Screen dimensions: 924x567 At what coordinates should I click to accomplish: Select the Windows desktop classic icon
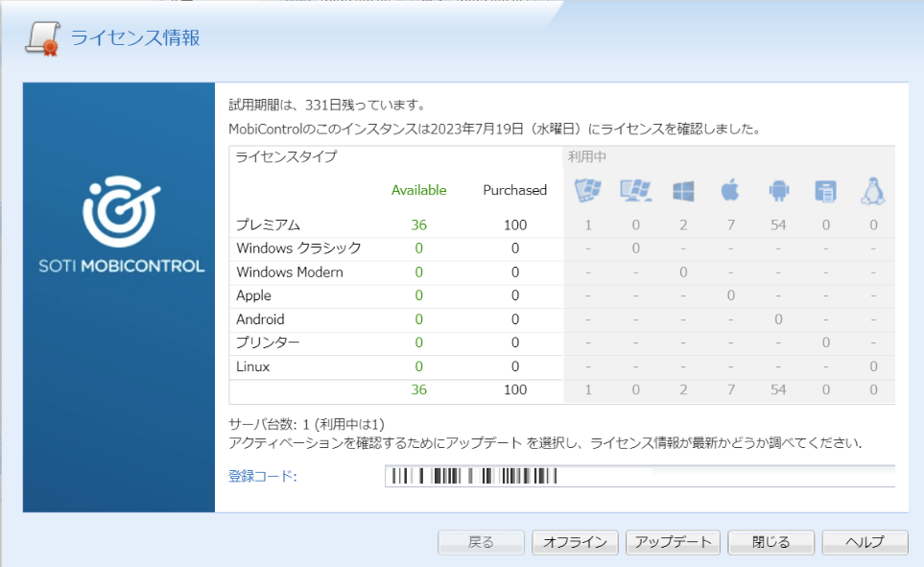pyautogui.click(x=636, y=190)
